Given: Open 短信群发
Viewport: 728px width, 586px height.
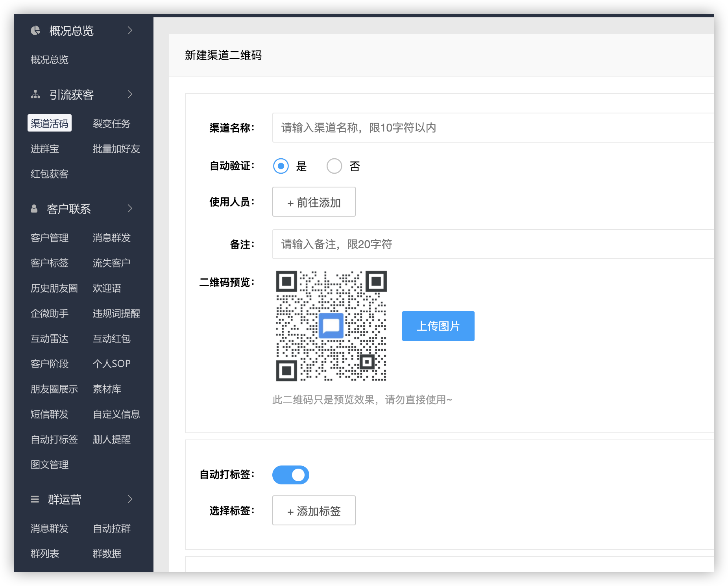Looking at the screenshot, I should click(50, 414).
